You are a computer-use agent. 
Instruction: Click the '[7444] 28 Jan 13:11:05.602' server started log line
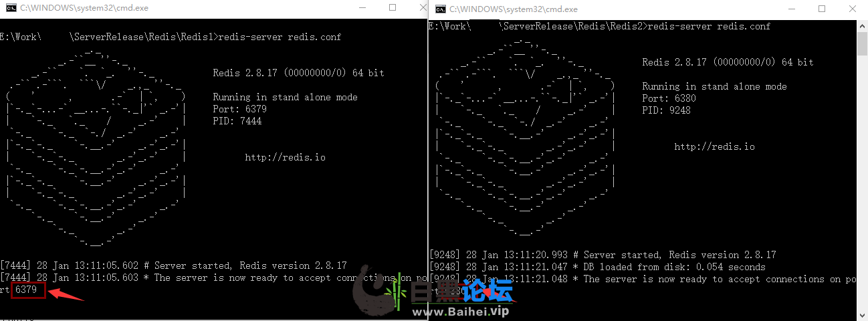pyautogui.click(x=174, y=265)
